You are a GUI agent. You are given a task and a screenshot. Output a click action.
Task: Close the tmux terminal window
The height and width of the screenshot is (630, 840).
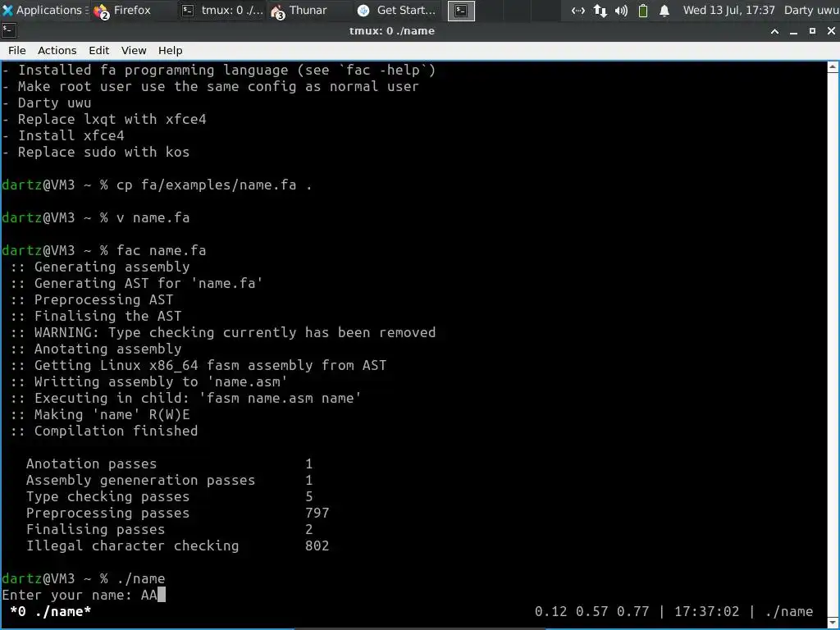(x=831, y=32)
